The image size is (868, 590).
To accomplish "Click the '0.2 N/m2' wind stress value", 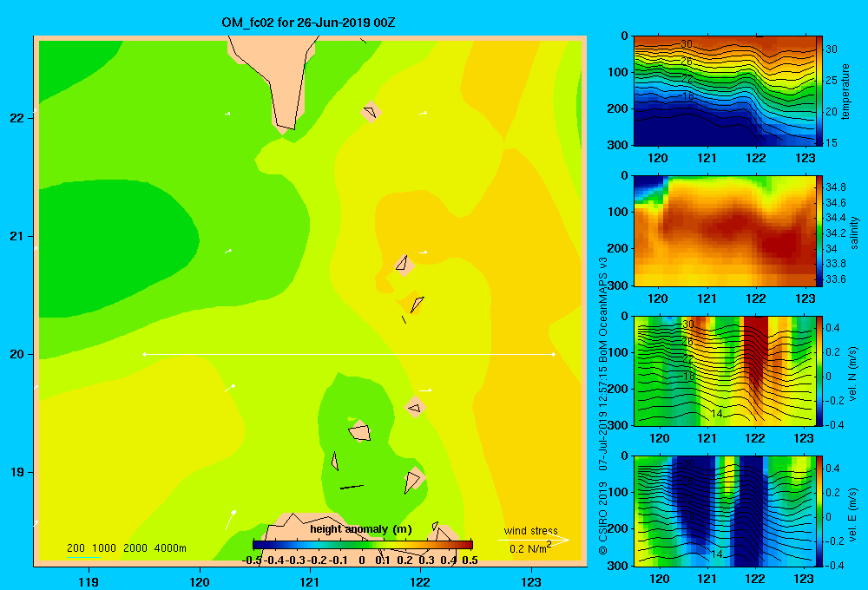I will 530,548.
